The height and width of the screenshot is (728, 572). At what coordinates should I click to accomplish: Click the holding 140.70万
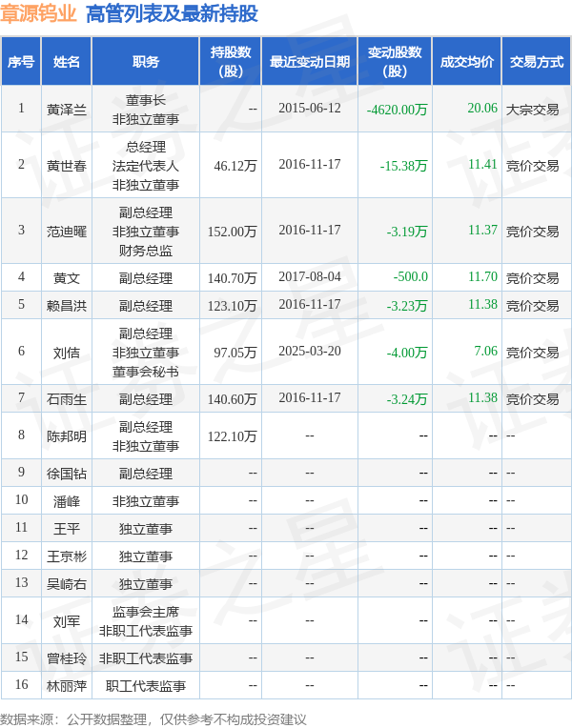coord(232,278)
